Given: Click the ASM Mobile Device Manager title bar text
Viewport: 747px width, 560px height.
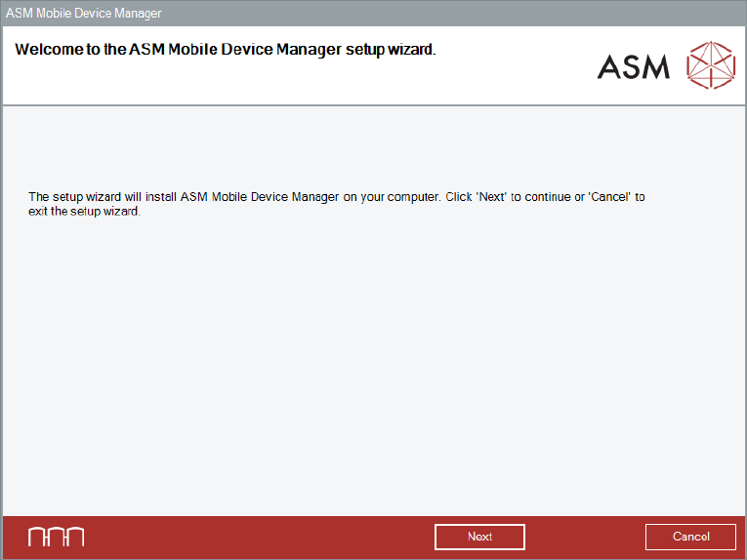Looking at the screenshot, I should [x=84, y=14].
